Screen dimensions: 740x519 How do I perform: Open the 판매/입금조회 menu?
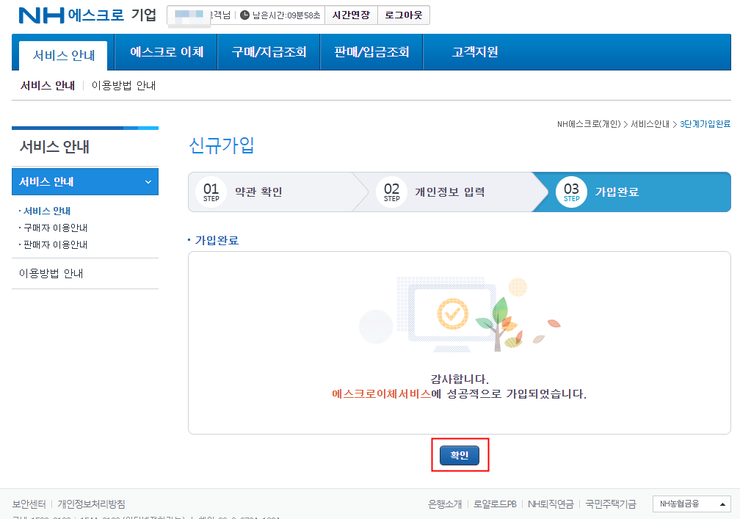point(371,52)
